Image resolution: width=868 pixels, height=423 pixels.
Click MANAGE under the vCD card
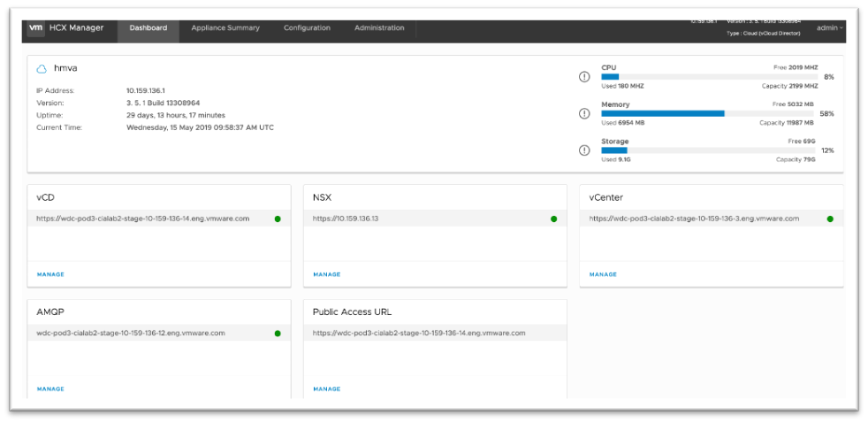[50, 274]
